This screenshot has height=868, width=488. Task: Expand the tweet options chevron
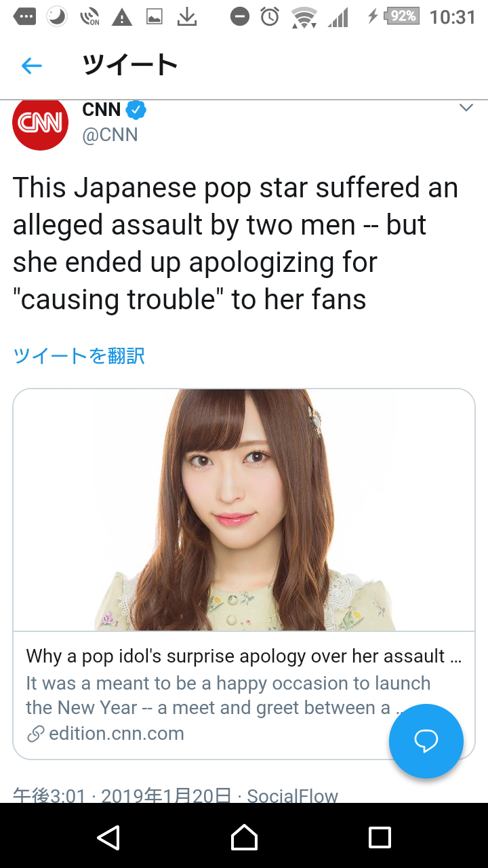466,108
